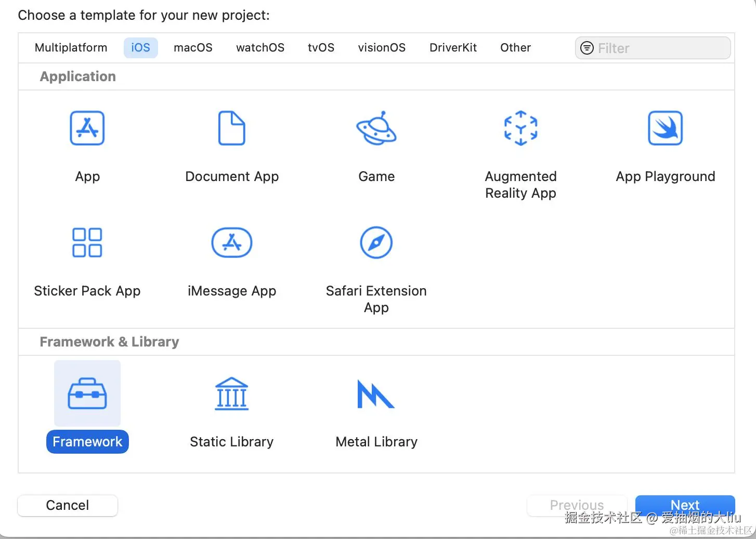Open the Other templates tab

tap(515, 47)
